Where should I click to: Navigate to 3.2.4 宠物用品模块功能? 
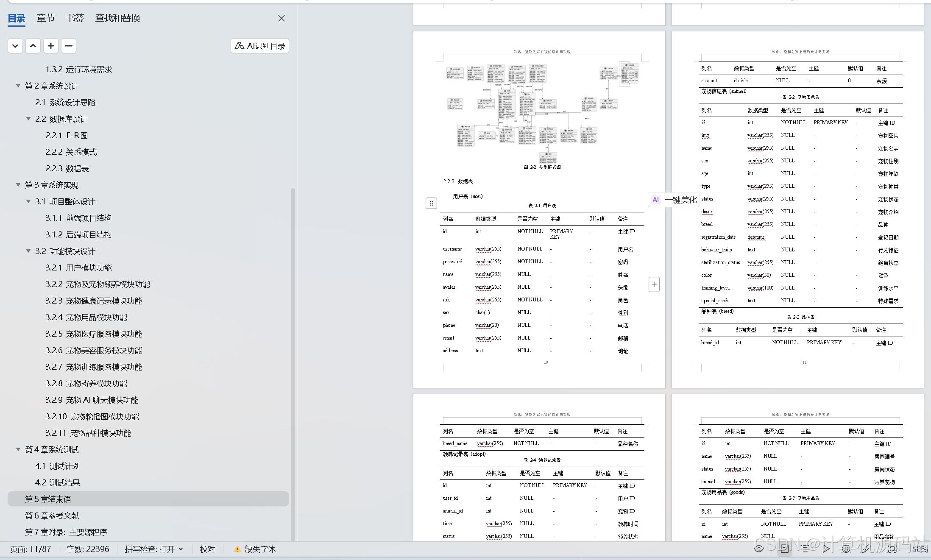click(86, 317)
